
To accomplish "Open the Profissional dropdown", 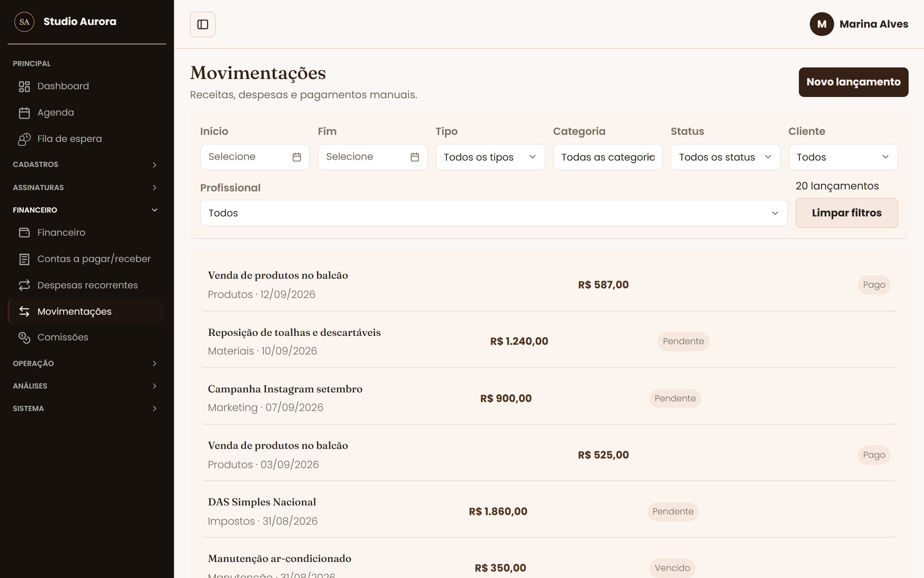I will (494, 213).
